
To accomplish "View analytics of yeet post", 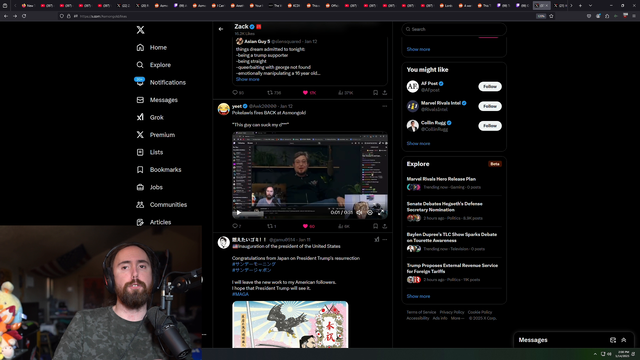I will click(x=344, y=226).
